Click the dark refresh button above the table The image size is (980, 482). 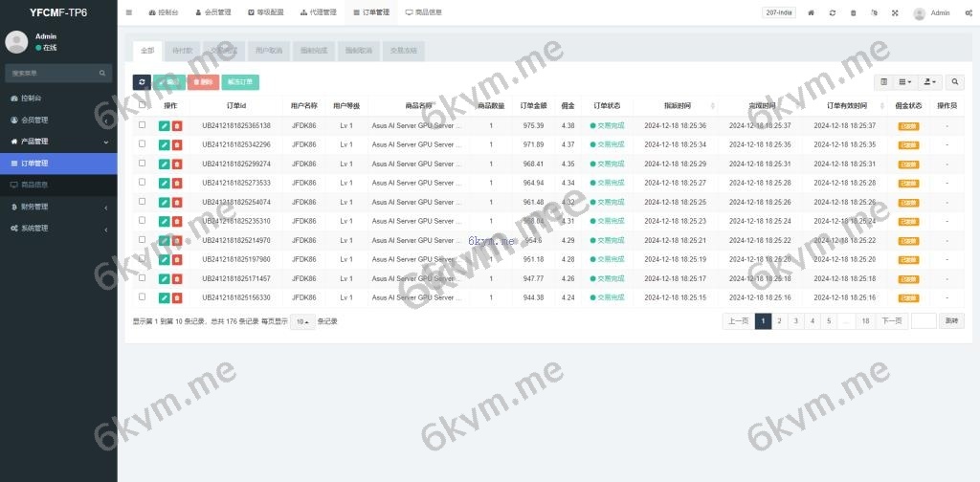coord(141,82)
